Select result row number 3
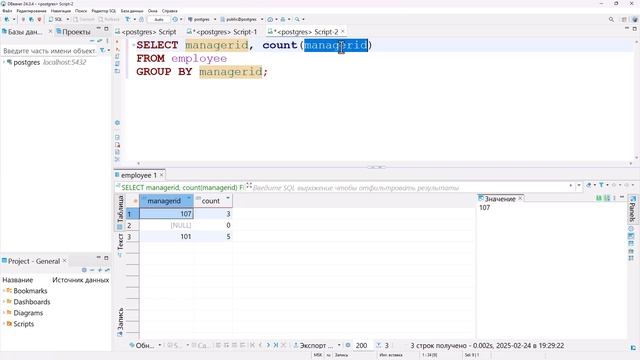Viewport: 640px width, 360px height. [x=132, y=237]
